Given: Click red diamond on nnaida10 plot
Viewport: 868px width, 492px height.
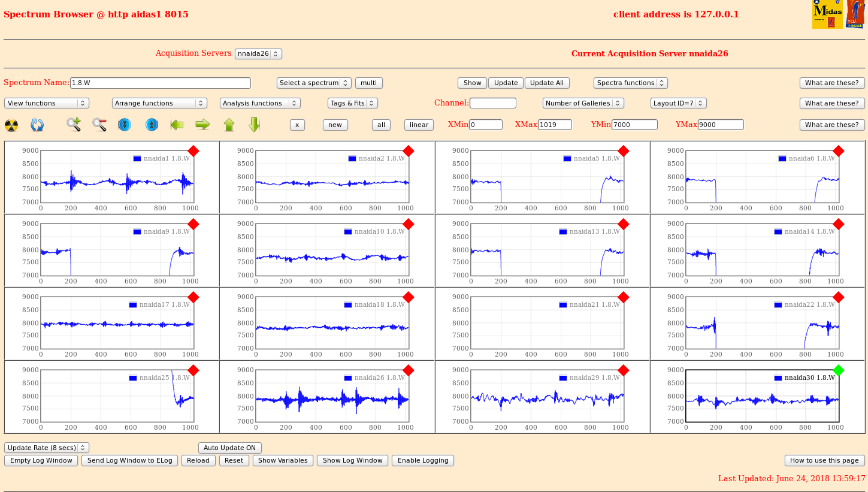Looking at the screenshot, I should [408, 224].
